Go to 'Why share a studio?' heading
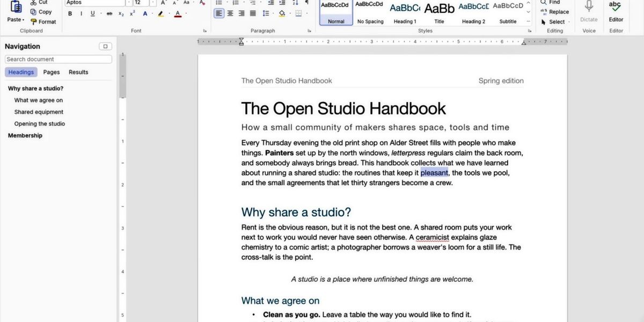The image size is (644, 322). click(35, 89)
